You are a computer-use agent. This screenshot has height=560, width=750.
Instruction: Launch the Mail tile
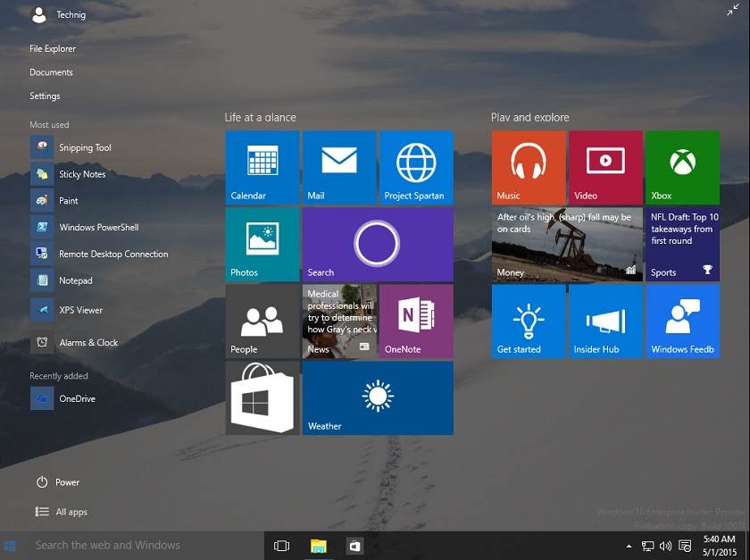tap(339, 167)
